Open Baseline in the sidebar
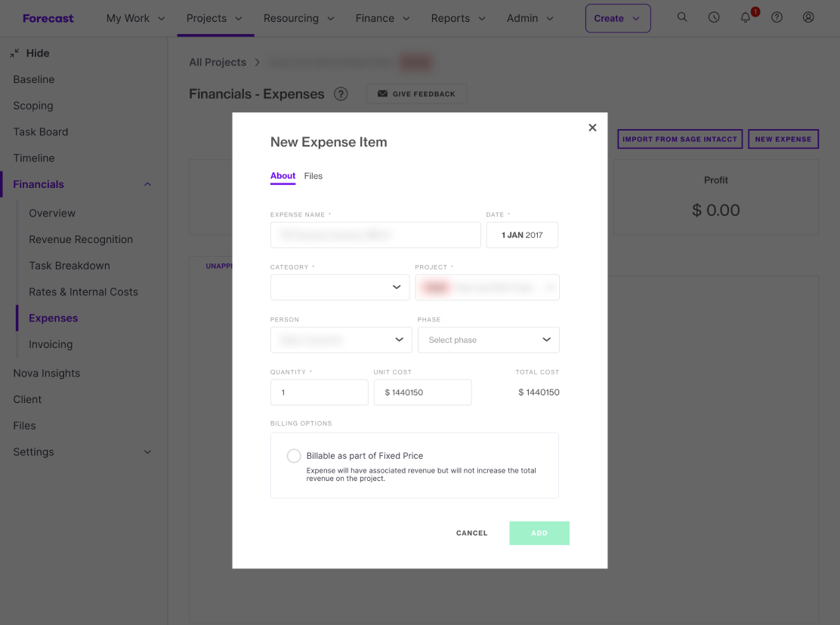840x625 pixels. (34, 79)
